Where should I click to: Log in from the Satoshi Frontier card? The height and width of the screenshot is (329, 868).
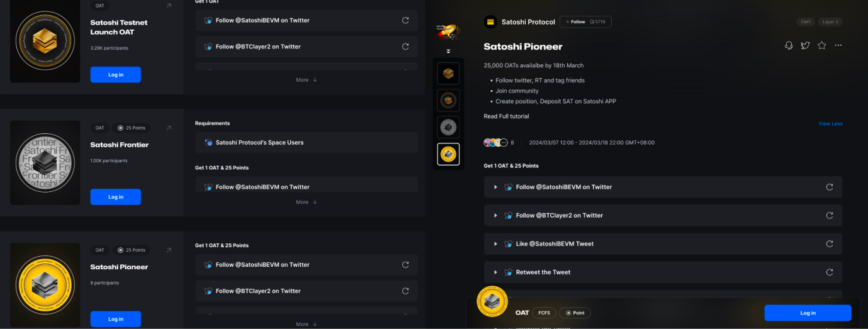click(x=116, y=197)
